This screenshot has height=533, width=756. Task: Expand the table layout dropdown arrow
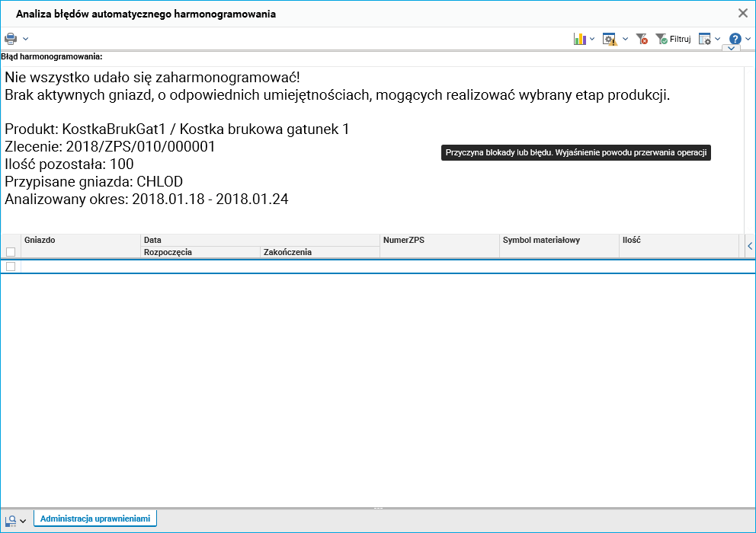[x=717, y=39]
